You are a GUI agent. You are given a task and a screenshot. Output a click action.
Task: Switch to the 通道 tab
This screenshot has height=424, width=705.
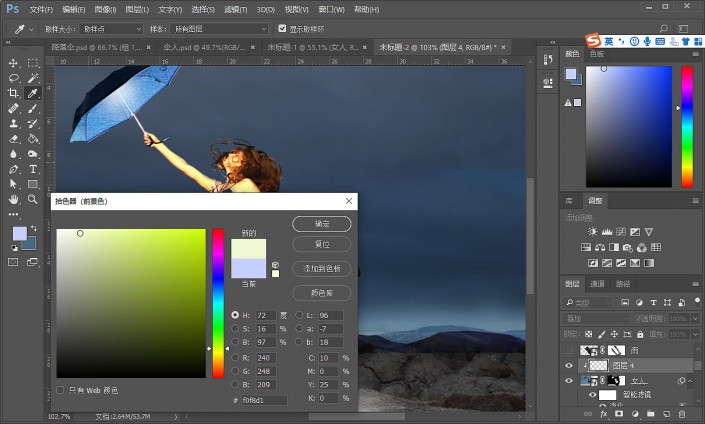point(597,284)
